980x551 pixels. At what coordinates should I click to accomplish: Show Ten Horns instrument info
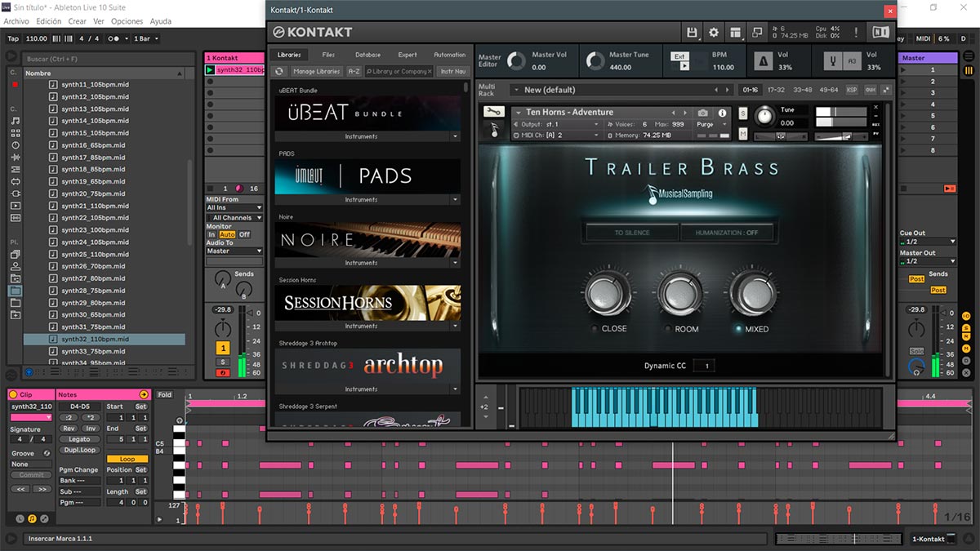722,113
